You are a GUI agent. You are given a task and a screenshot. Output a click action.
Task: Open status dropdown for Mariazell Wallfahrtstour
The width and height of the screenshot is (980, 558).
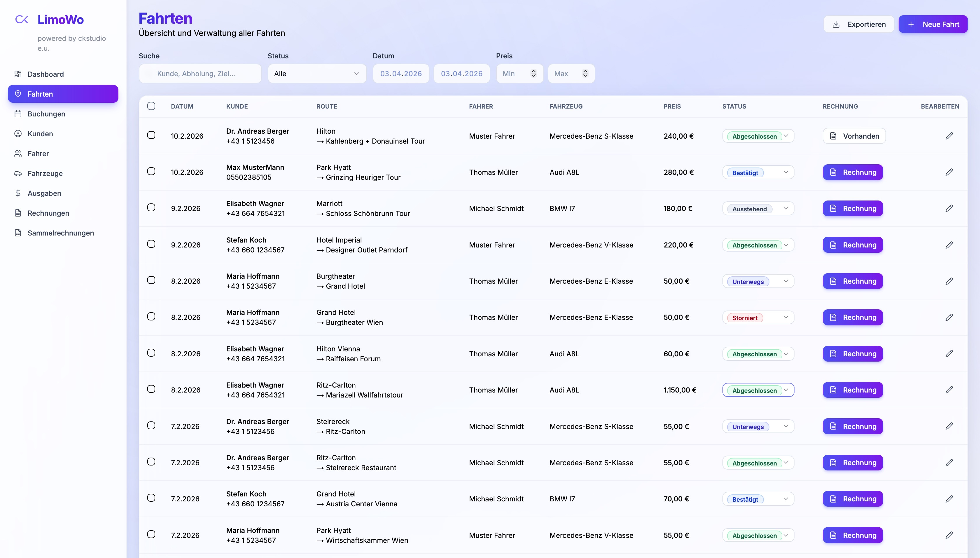click(758, 390)
